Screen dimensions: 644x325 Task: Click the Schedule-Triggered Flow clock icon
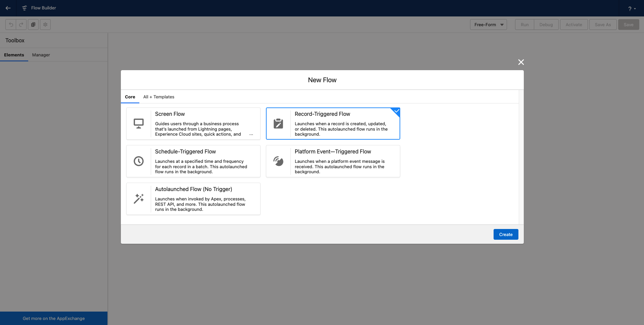139,161
